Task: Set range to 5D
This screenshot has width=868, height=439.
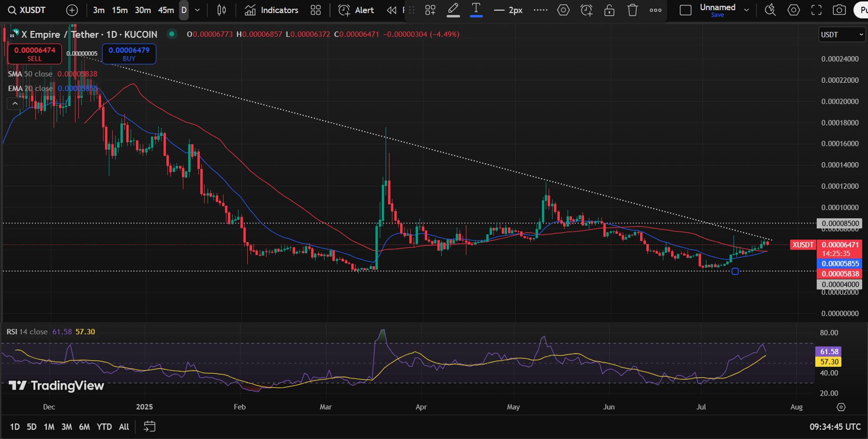Action: pyautogui.click(x=32, y=427)
